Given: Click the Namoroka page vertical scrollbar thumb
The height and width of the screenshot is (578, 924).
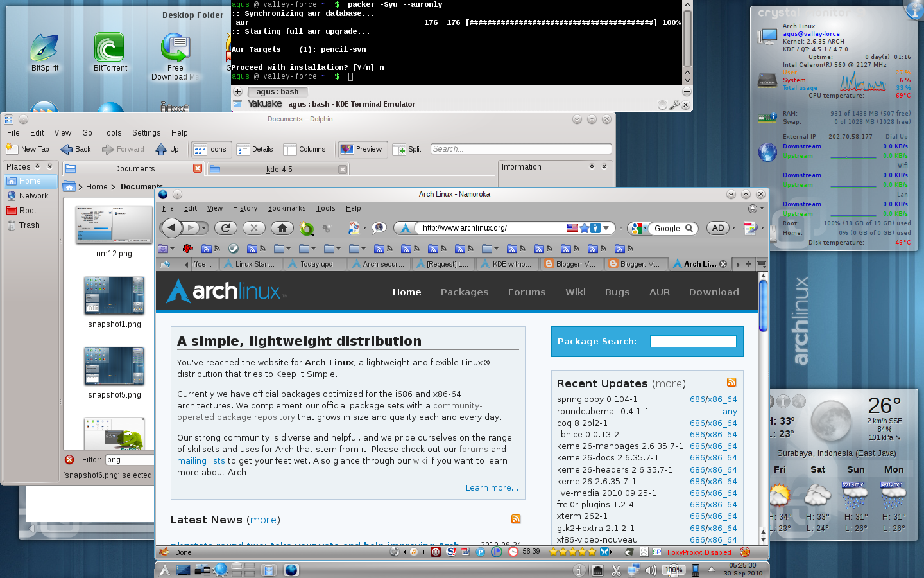Looking at the screenshot, I should (763, 306).
